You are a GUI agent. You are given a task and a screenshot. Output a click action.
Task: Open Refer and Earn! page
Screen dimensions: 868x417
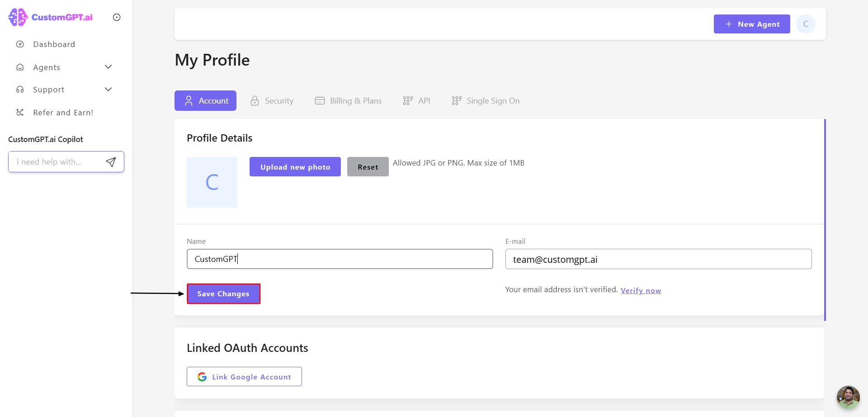(63, 112)
